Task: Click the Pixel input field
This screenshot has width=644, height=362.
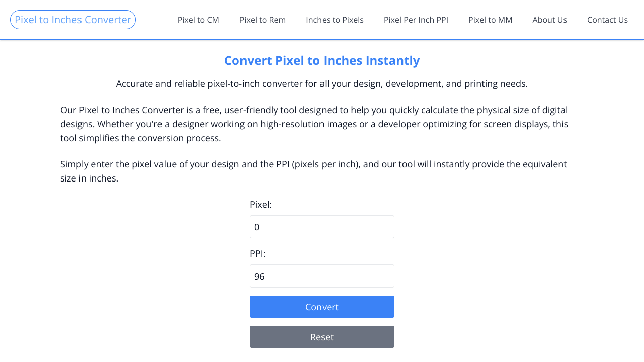Action: coord(321,227)
